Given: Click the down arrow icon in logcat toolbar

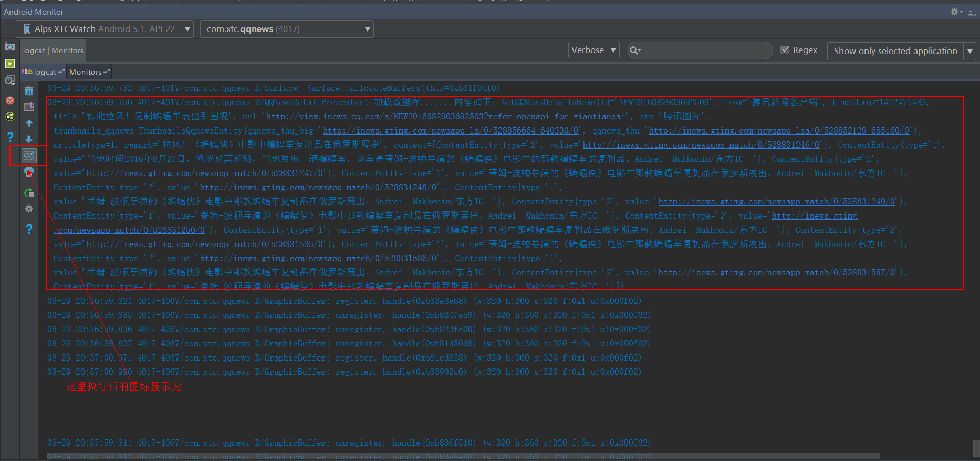Looking at the screenshot, I should [29, 139].
